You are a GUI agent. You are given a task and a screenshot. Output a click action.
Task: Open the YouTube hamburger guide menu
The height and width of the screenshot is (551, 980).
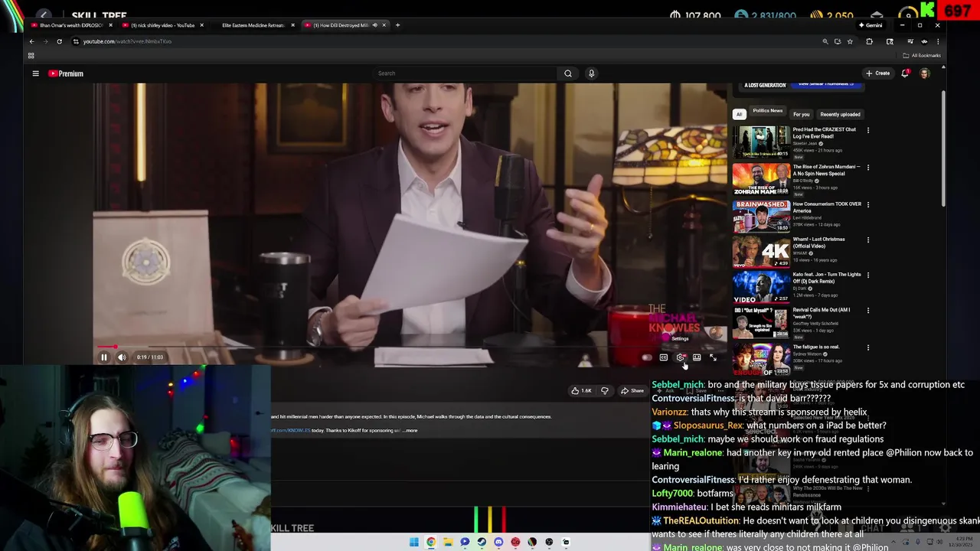click(x=35, y=73)
